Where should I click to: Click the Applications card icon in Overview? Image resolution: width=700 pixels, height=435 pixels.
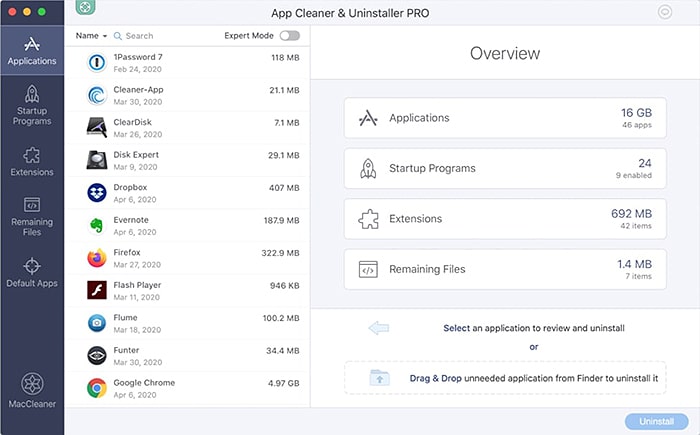point(368,118)
